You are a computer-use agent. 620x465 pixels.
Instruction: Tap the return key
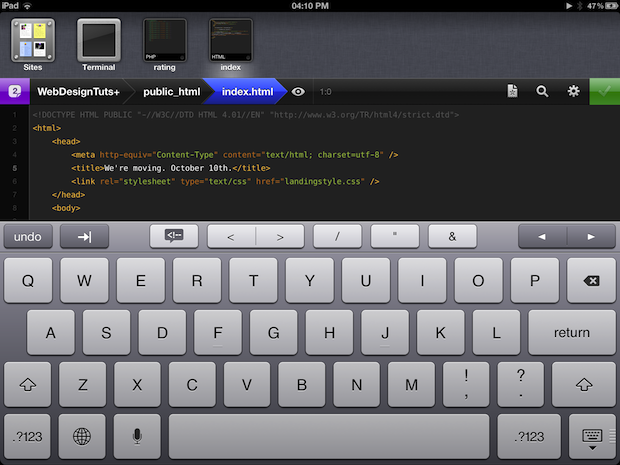pyautogui.click(x=572, y=333)
